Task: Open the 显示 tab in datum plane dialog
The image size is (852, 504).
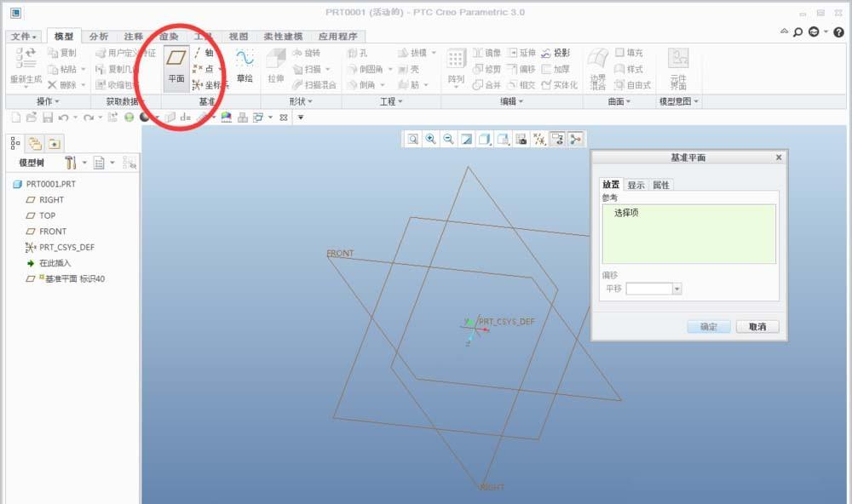Action: 638,185
